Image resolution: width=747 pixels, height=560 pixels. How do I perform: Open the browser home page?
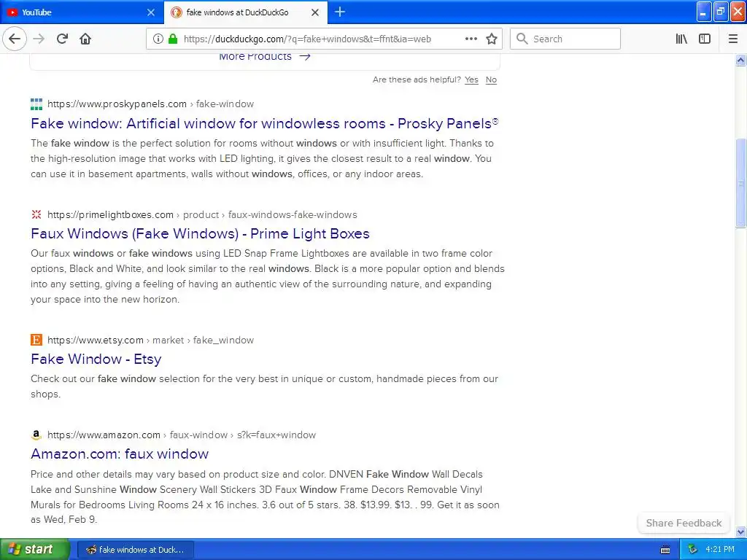tap(85, 39)
